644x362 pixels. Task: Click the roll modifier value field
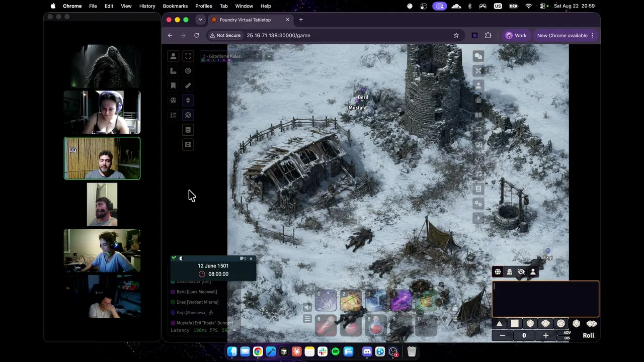pos(524,335)
